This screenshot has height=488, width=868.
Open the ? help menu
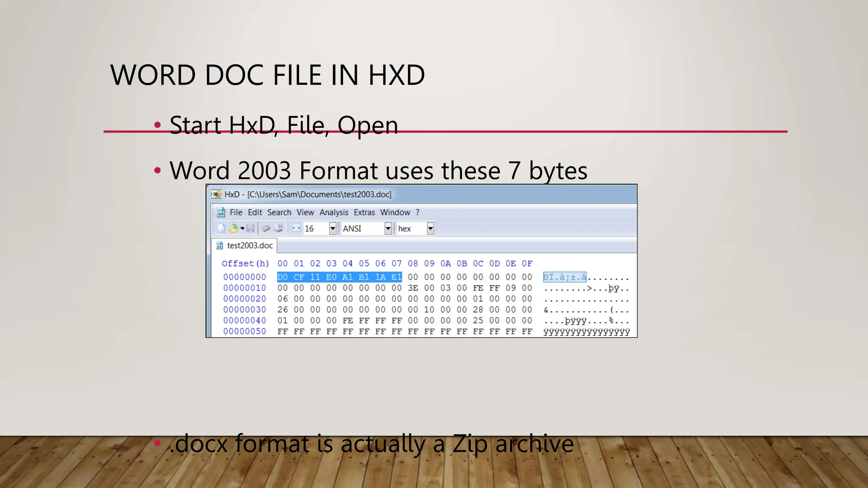click(x=417, y=212)
